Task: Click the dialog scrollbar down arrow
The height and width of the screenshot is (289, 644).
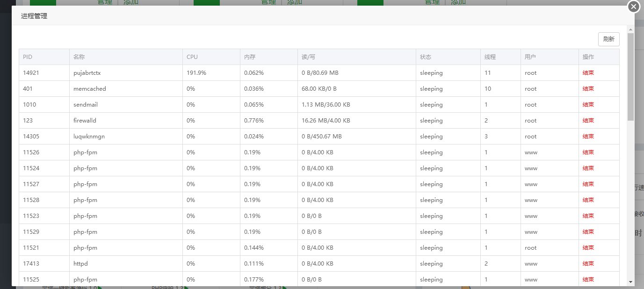Action: [631, 282]
